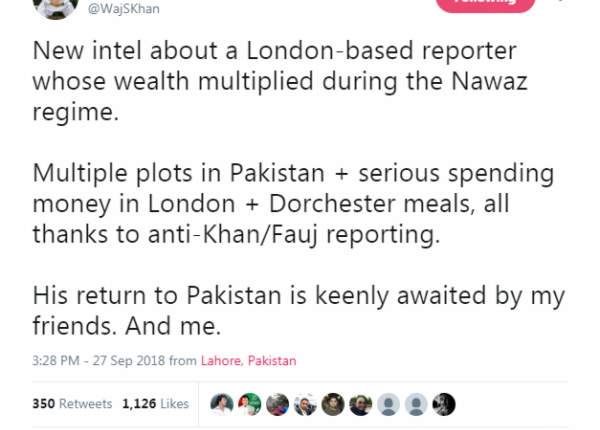Click the third avatar in likers row
The width and height of the screenshot is (600, 430).
[x=277, y=403]
